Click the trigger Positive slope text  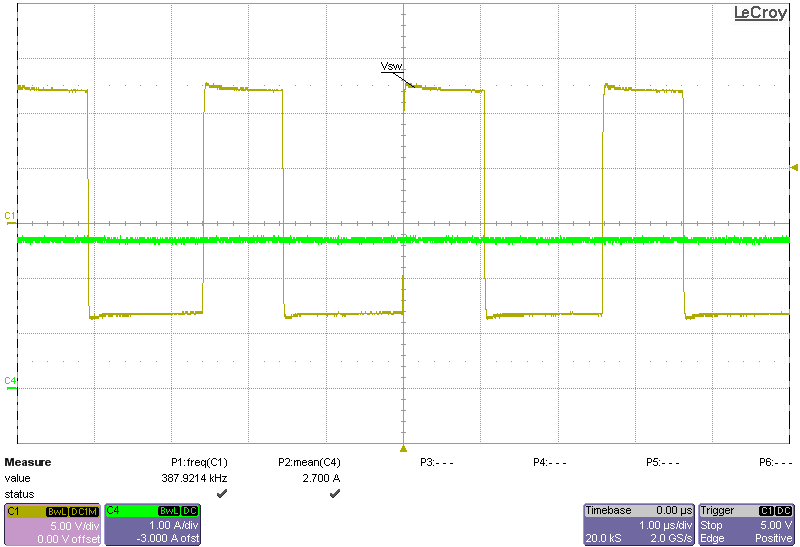[773, 538]
